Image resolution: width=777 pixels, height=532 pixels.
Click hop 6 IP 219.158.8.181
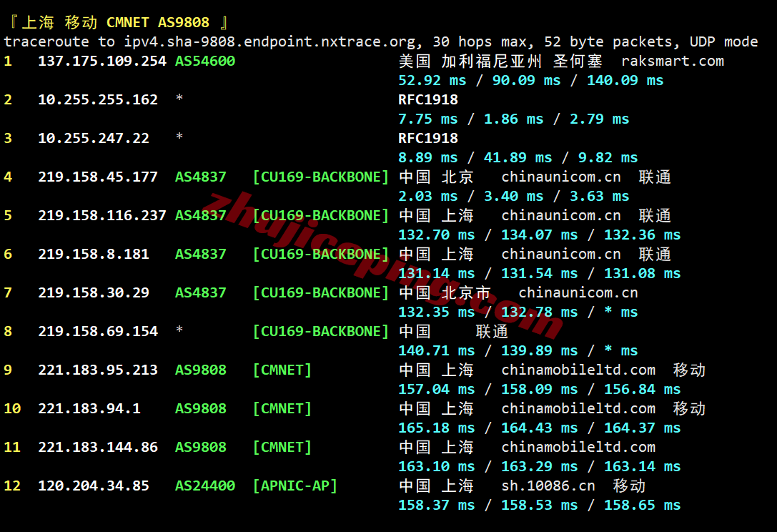(94, 255)
